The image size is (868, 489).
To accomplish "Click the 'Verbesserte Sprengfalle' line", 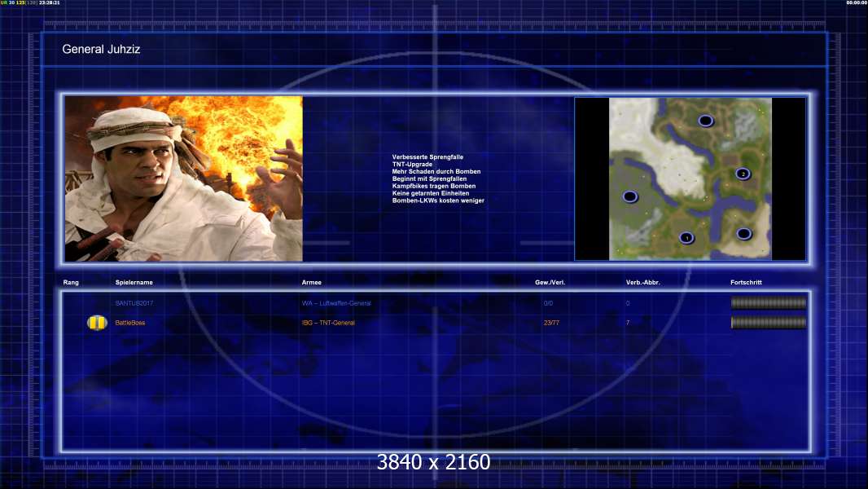I will click(x=428, y=157).
